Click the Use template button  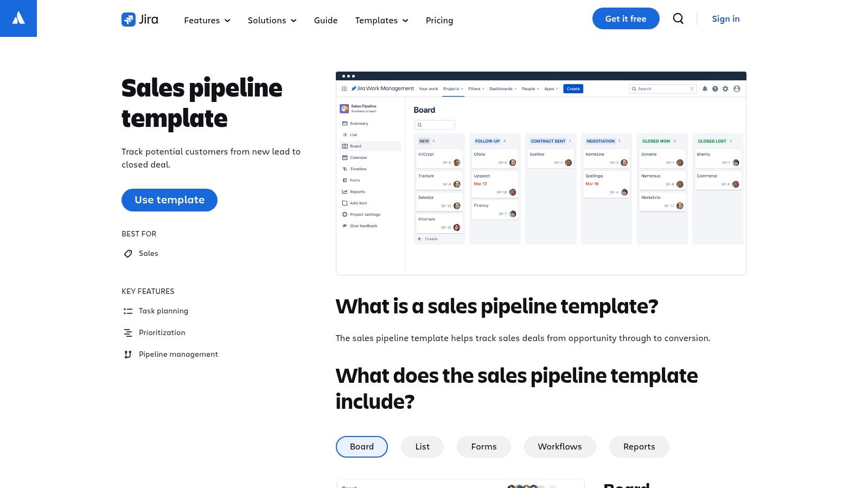point(169,200)
